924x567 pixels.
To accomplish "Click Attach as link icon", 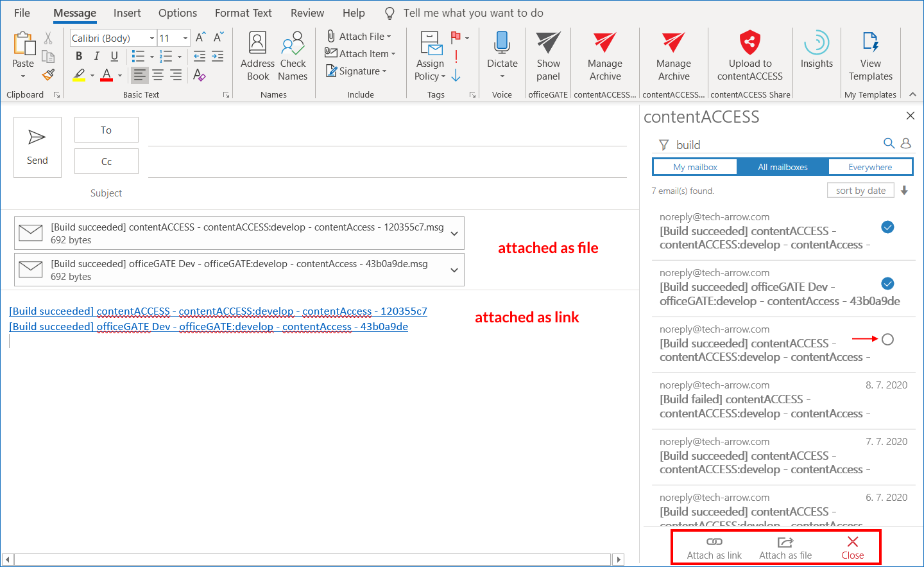I will 714,542.
